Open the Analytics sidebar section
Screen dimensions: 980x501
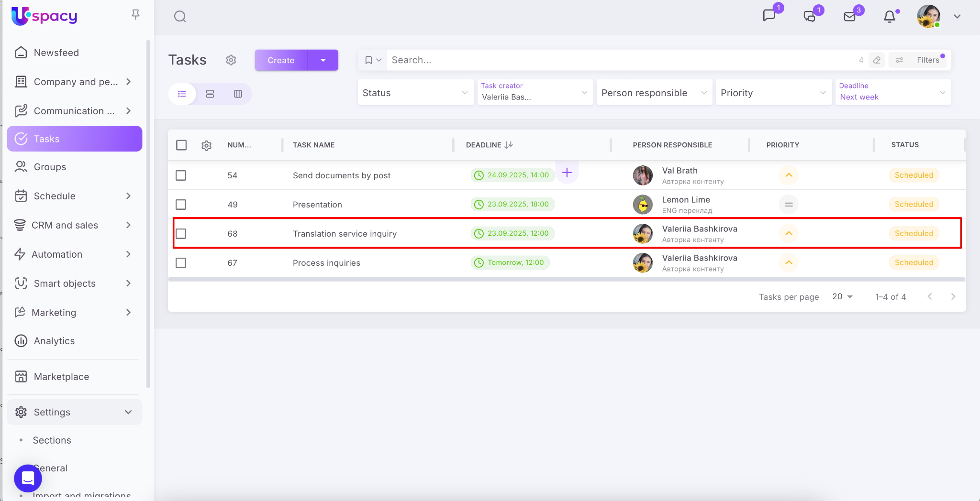pyautogui.click(x=54, y=341)
